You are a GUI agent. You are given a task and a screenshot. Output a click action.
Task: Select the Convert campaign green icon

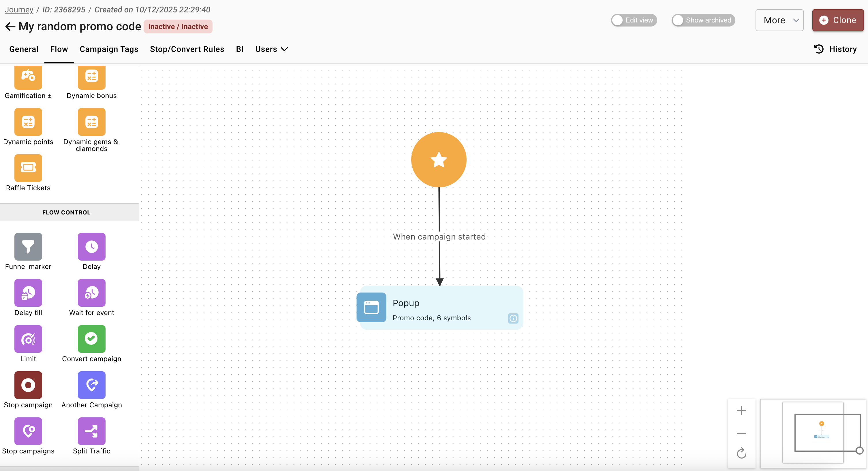coord(91,339)
